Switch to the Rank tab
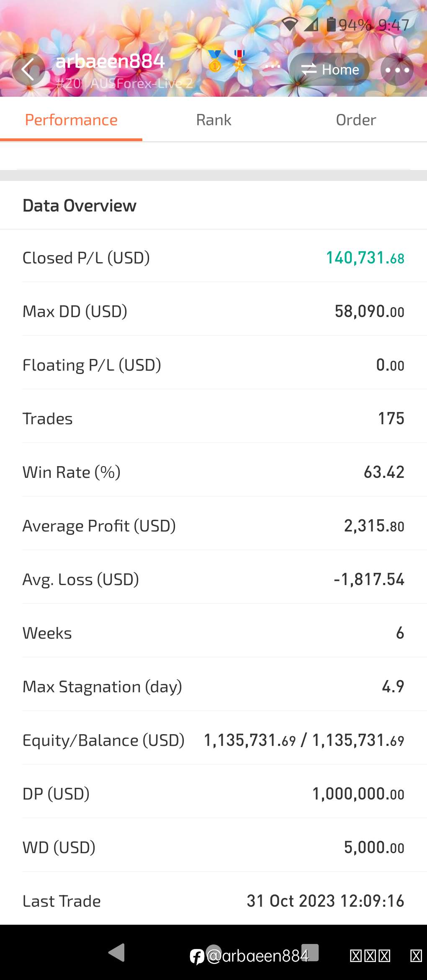This screenshot has width=427, height=980. click(213, 120)
